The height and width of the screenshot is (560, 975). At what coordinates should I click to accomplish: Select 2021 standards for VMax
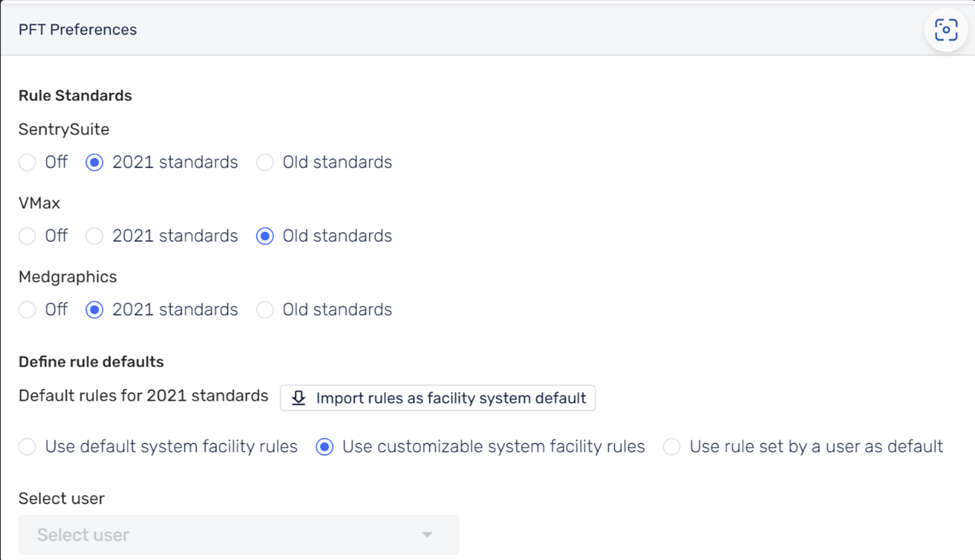coord(95,236)
